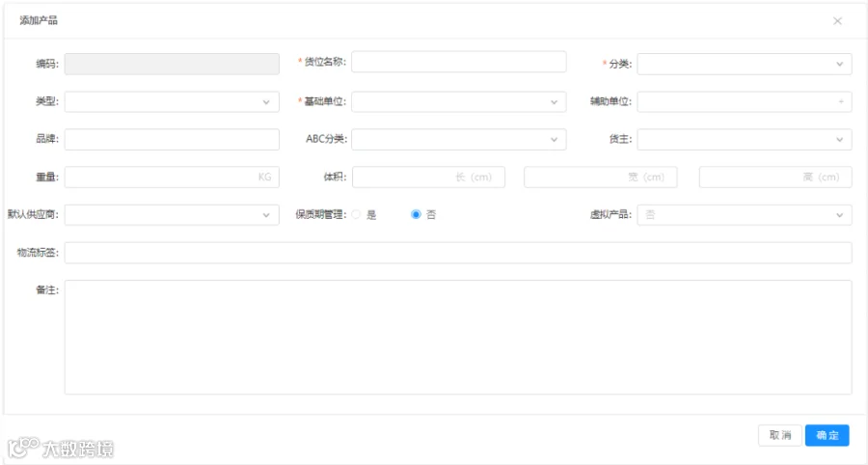The image size is (868, 465).
Task: Focus the 备注 text area
Action: click(458, 337)
